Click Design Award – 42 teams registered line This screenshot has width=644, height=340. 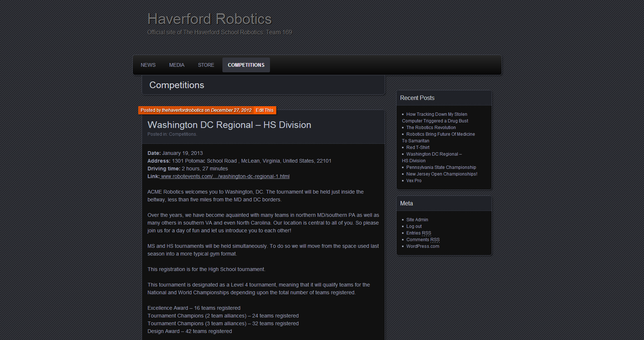[190, 331]
